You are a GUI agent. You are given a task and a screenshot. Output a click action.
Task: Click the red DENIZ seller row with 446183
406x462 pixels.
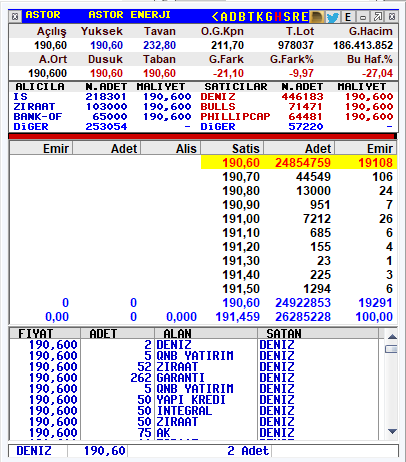pos(297,97)
